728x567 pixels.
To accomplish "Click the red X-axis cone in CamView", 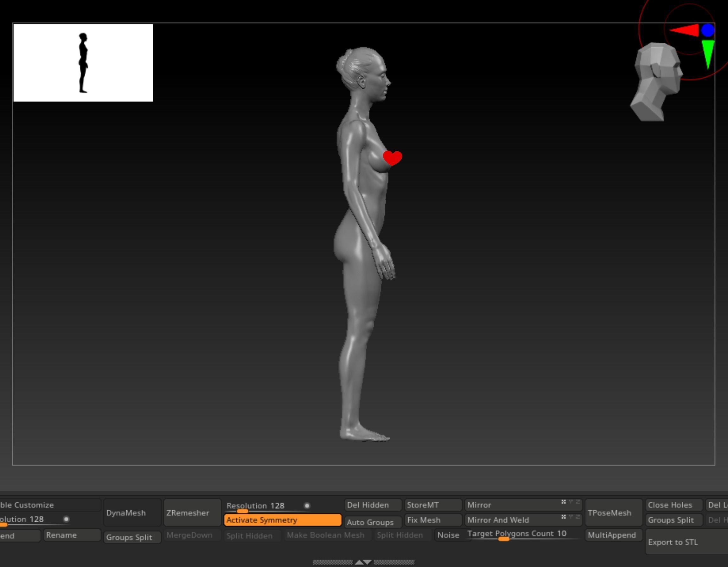I will (x=684, y=30).
